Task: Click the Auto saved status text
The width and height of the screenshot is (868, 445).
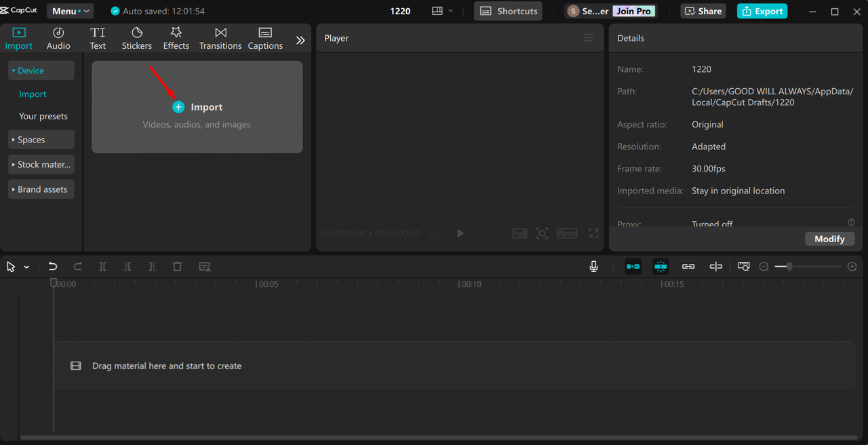Action: point(163,11)
